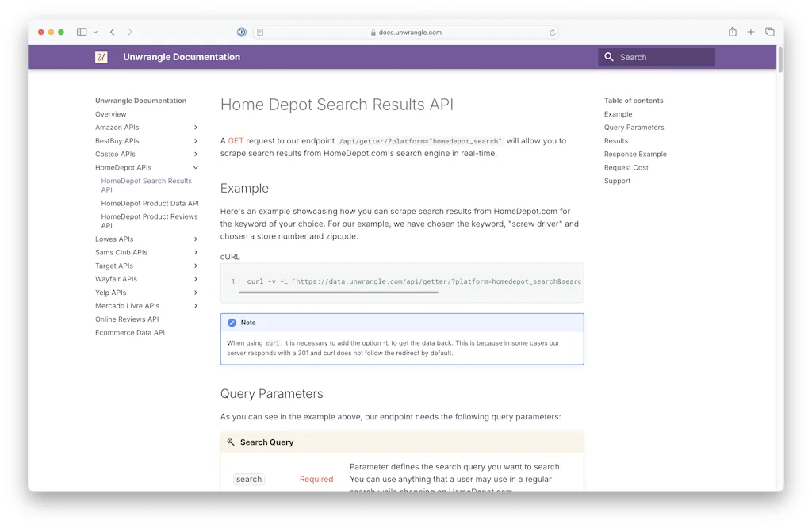The image size is (812, 528).
Task: Go to Request Cost section link
Action: click(x=626, y=168)
